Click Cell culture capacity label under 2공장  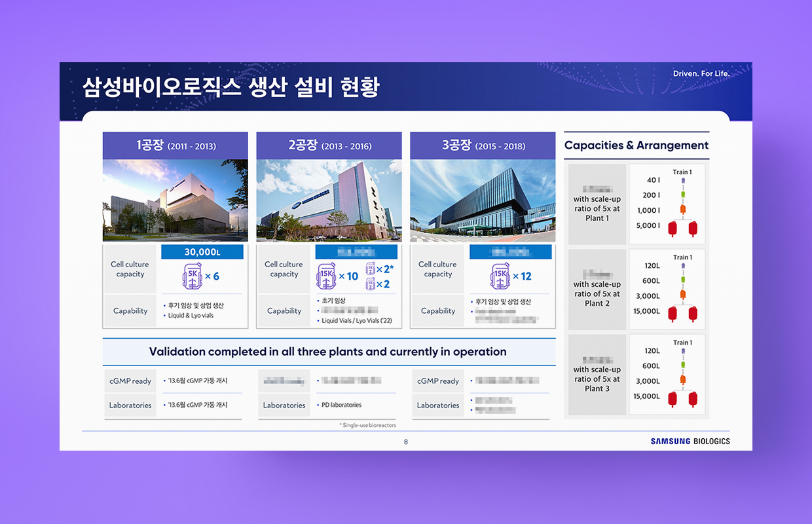pos(284,269)
